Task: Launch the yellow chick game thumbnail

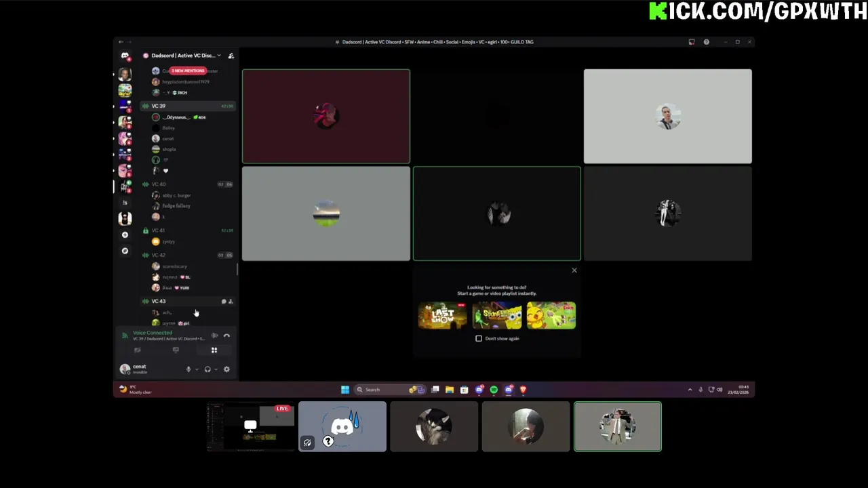Action: 551,315
